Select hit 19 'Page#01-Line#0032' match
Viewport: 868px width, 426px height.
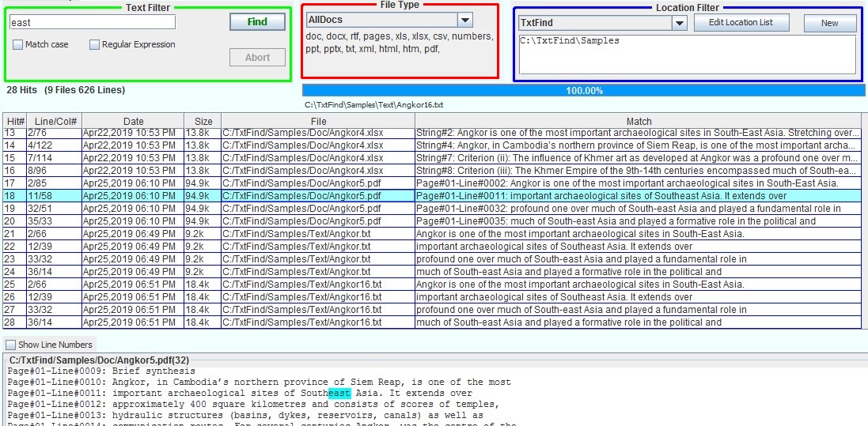coord(639,209)
